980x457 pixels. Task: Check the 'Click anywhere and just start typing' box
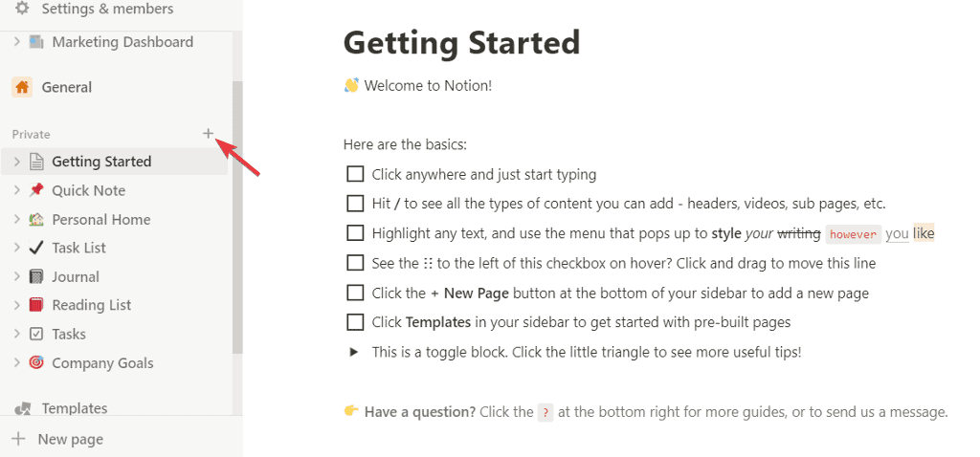(x=355, y=174)
